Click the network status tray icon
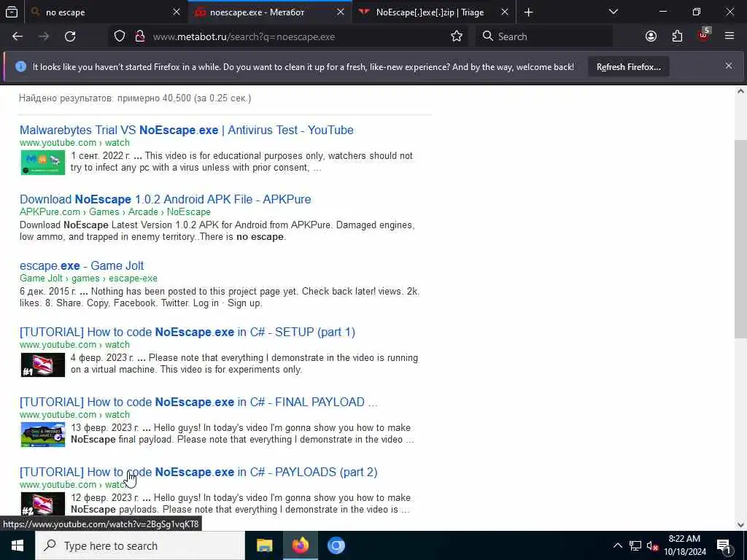This screenshot has height=560, width=747. (x=635, y=545)
